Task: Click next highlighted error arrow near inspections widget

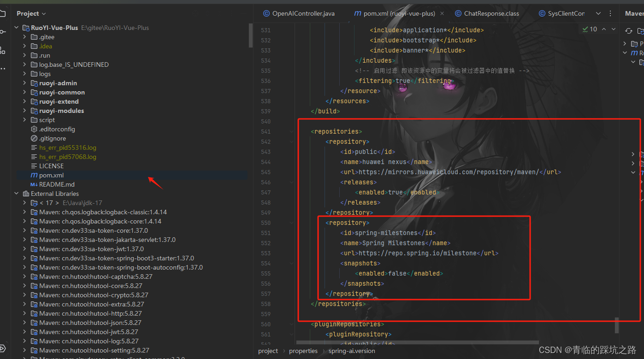Action: [613, 29]
